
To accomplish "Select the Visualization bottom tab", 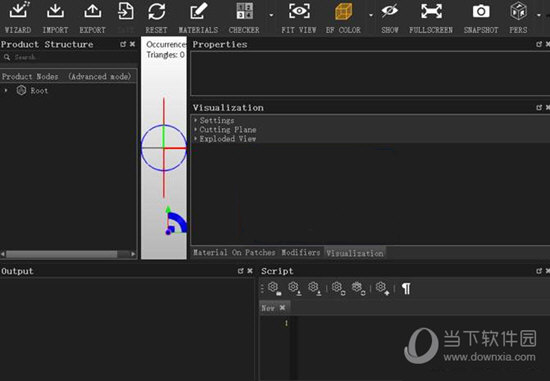I will pos(355,253).
